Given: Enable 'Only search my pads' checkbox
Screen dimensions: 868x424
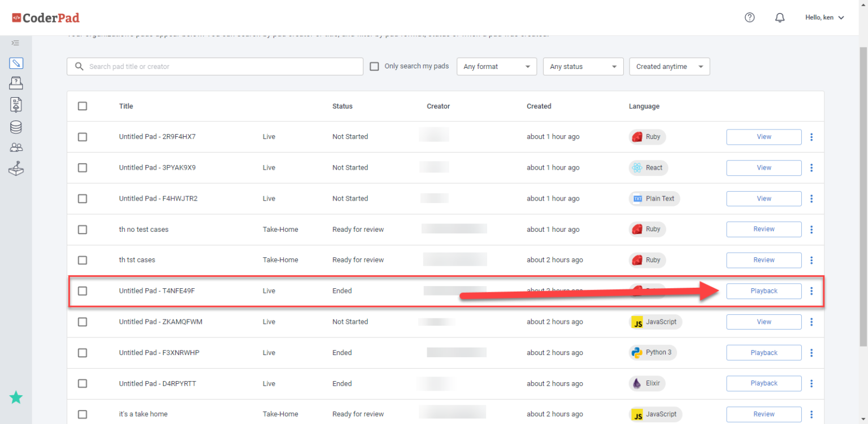Looking at the screenshot, I should (374, 66).
